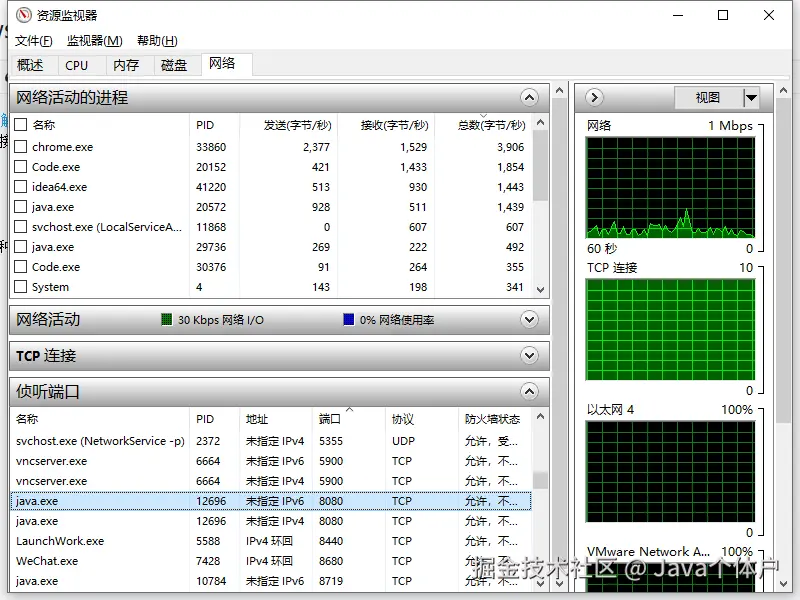Image resolution: width=800 pixels, height=600 pixels.
Task: Click scroll-up arrow of main left pane
Action: coord(559,90)
